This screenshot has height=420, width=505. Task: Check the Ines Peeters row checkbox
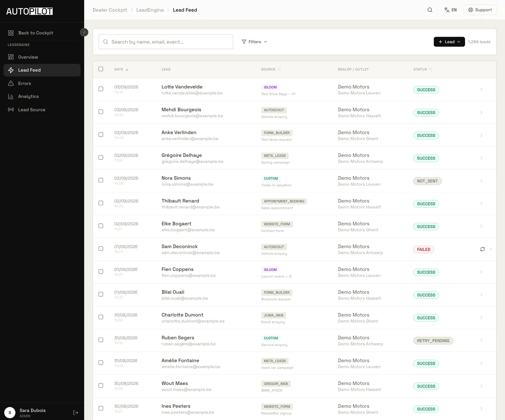[101, 408]
